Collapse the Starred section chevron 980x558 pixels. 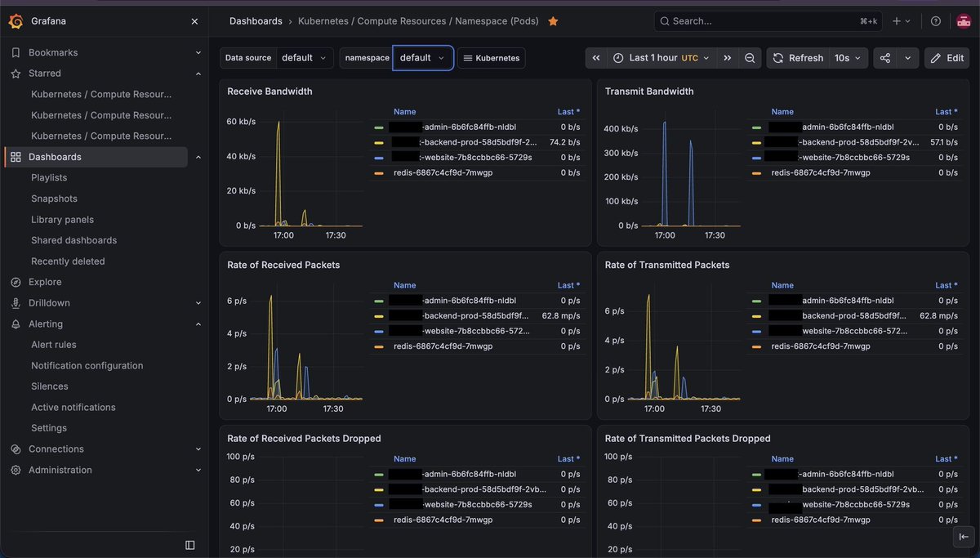pos(198,74)
